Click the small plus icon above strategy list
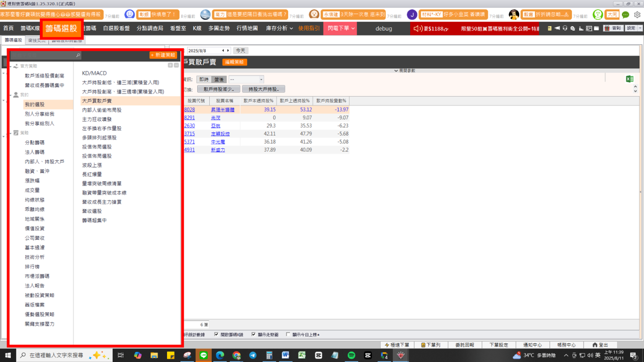The image size is (644, 362). pos(170,65)
